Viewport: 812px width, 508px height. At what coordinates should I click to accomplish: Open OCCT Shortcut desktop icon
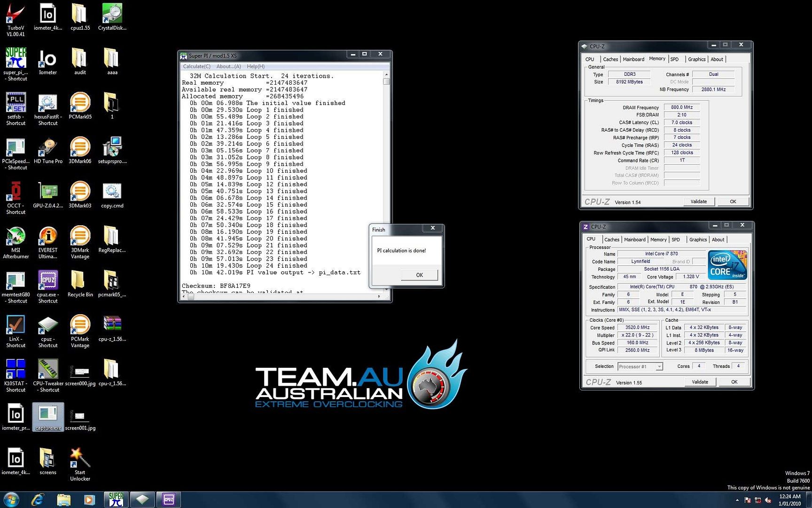(16, 198)
